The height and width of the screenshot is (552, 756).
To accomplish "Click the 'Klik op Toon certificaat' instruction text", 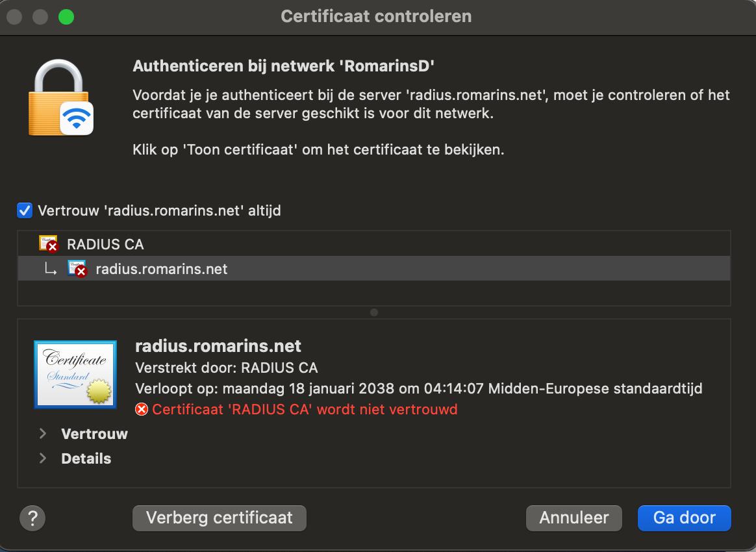I will point(318,150).
